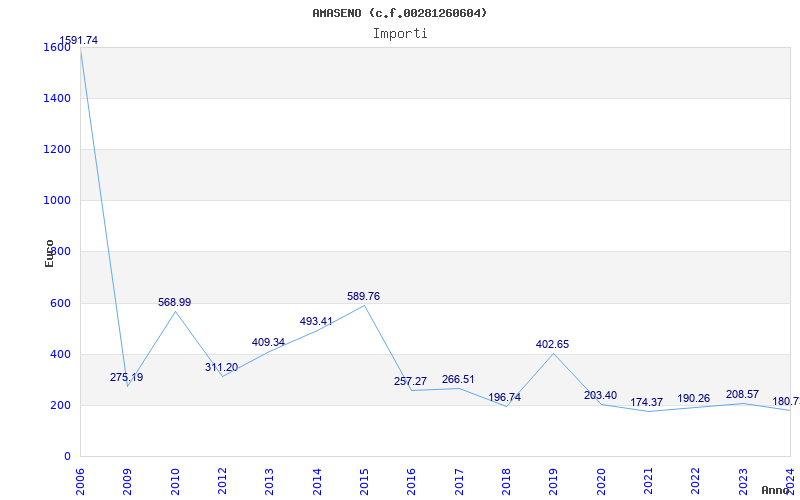Click the 200 y-axis tick label

pos(60,406)
